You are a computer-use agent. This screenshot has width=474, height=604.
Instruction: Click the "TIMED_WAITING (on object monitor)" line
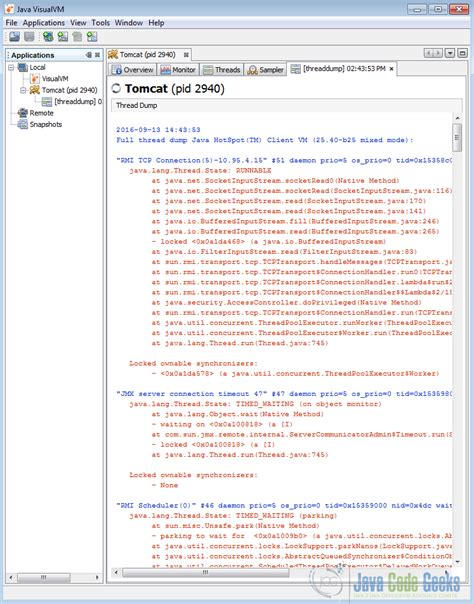[255, 404]
